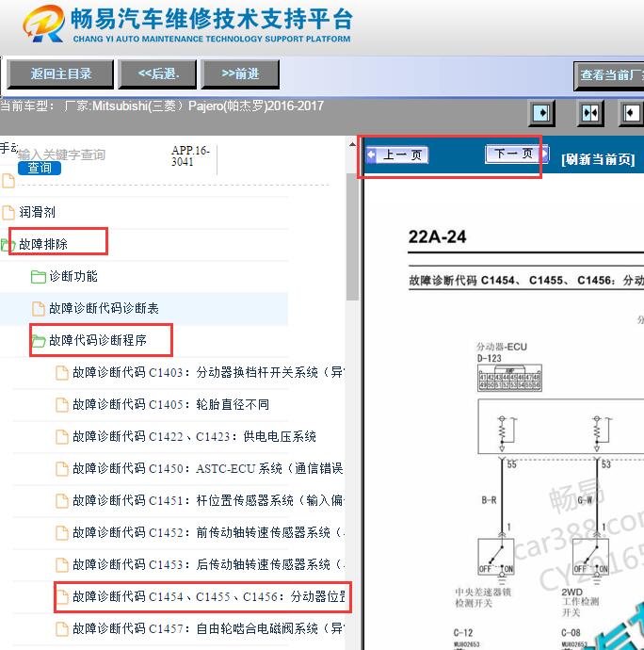Open C1452 前传动轴转速传感器系统 entry

click(x=208, y=532)
